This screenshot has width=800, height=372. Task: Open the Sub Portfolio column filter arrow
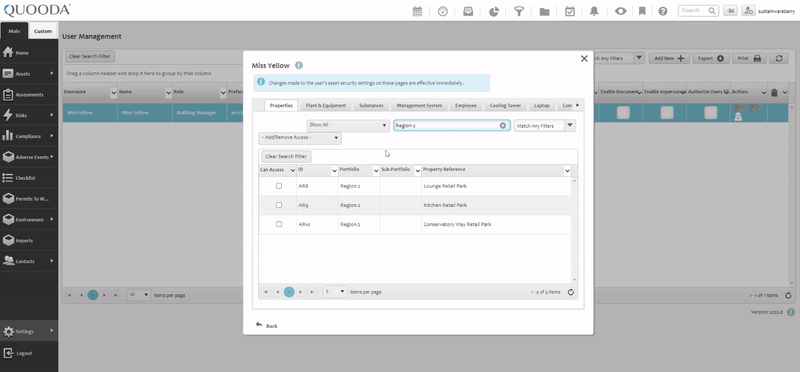[x=417, y=170]
